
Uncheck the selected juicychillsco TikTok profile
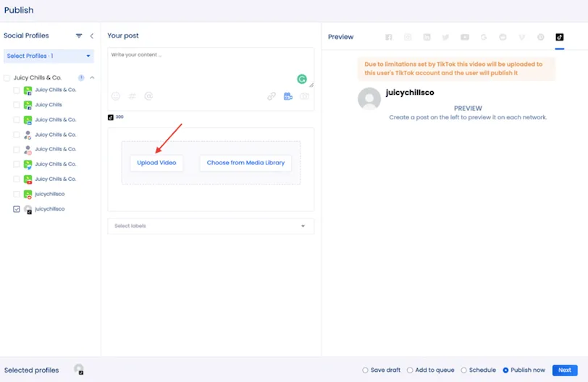(17, 209)
